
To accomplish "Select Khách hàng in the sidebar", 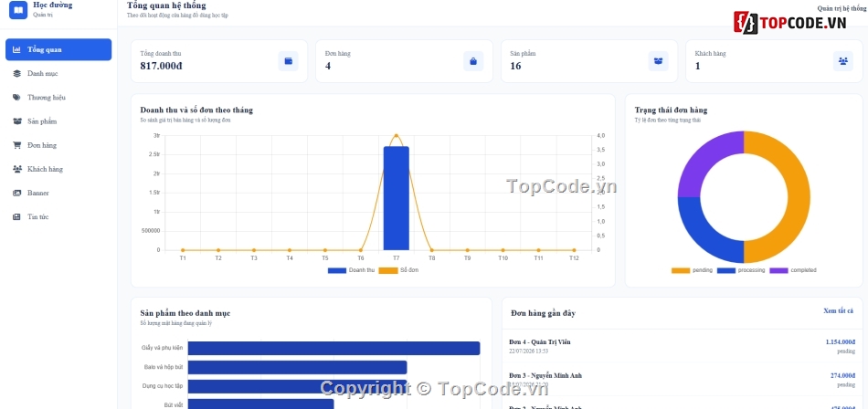I will coord(58,170).
